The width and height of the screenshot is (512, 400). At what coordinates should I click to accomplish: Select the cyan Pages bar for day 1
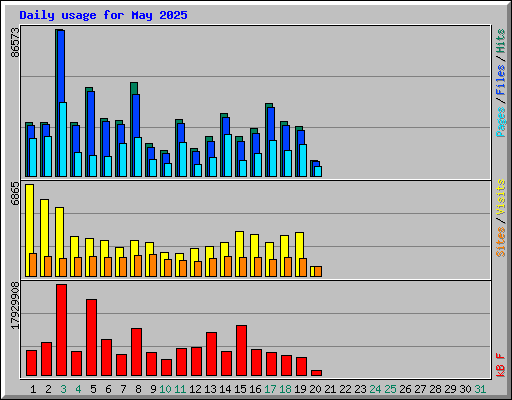click(x=33, y=157)
